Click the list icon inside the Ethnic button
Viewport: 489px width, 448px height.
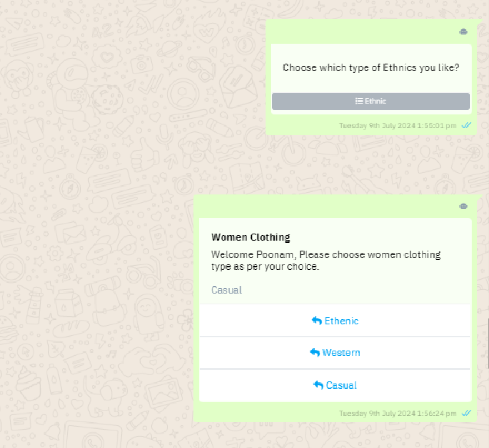[x=359, y=102]
